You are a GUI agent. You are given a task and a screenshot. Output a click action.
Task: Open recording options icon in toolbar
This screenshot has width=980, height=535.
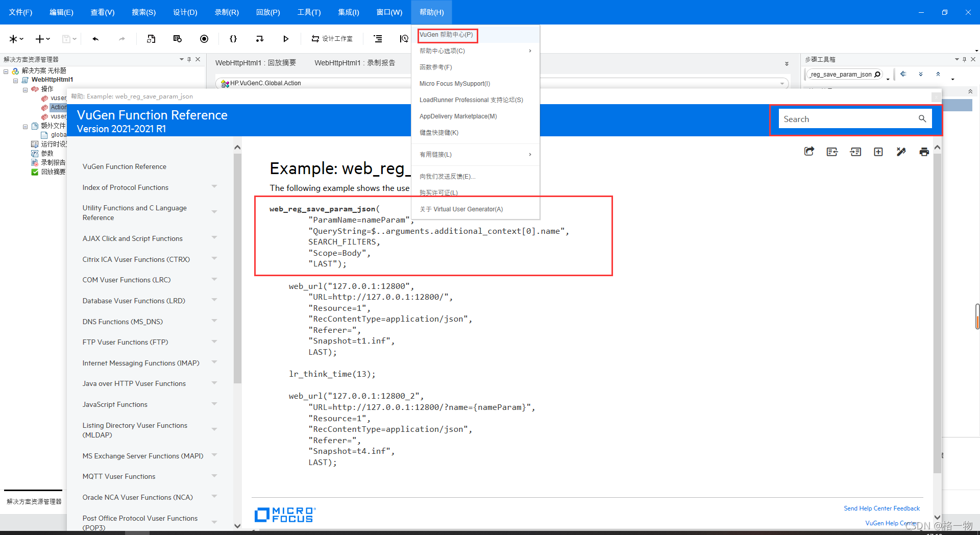pyautogui.click(x=178, y=39)
